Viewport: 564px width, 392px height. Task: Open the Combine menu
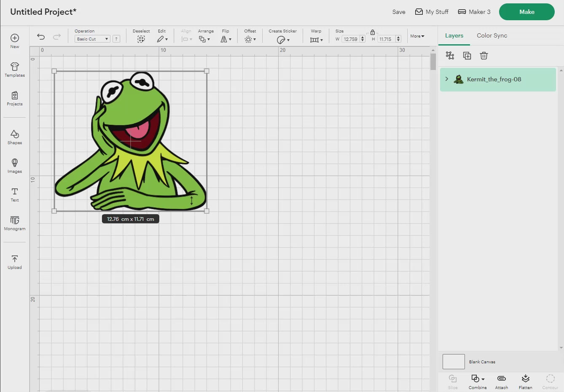(x=478, y=381)
